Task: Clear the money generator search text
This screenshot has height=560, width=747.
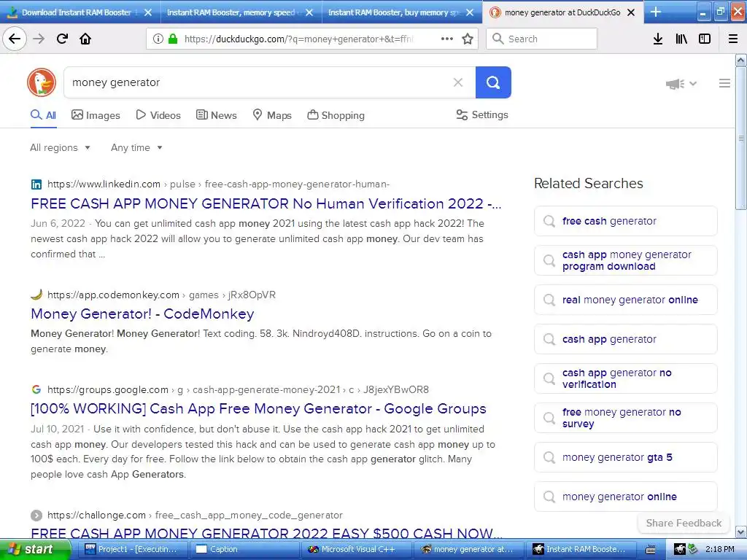Action: 458,82
